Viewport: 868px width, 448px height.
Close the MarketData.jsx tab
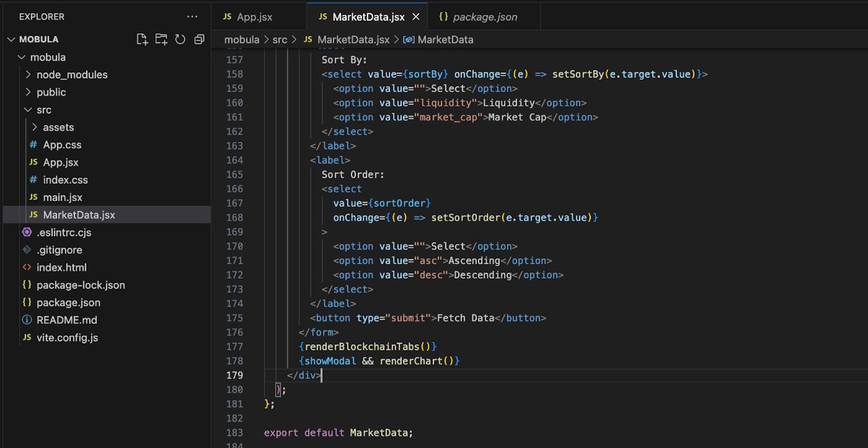(x=416, y=16)
